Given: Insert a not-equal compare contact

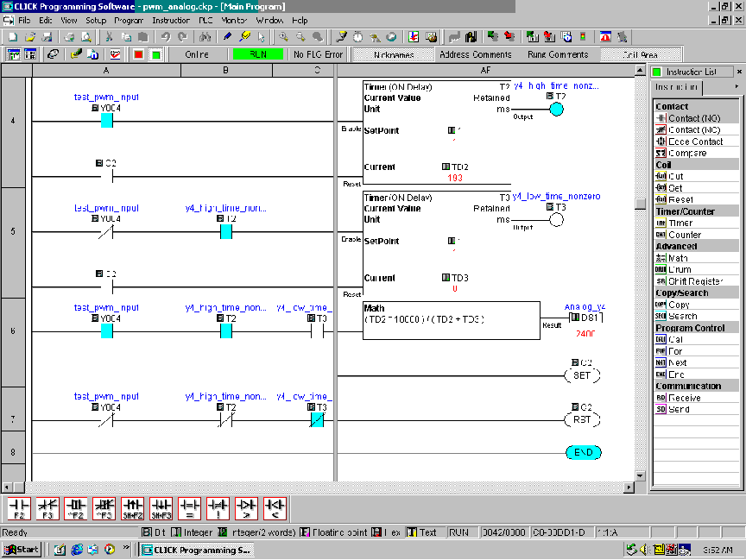Looking at the screenshot, I should click(x=218, y=508).
